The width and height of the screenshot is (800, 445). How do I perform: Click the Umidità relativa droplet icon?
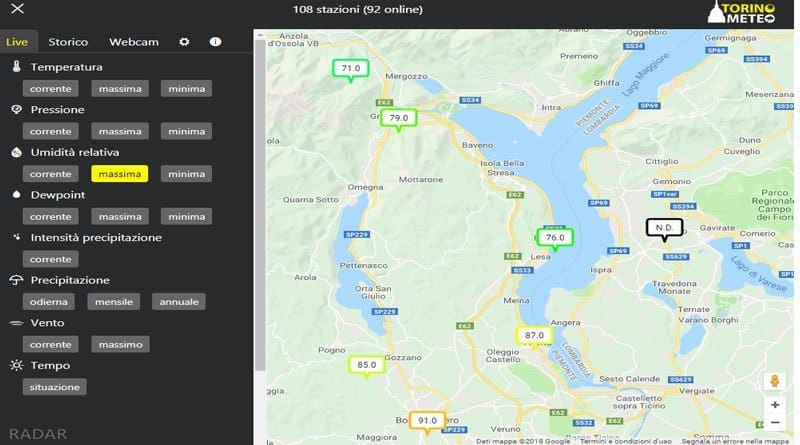tap(16, 152)
